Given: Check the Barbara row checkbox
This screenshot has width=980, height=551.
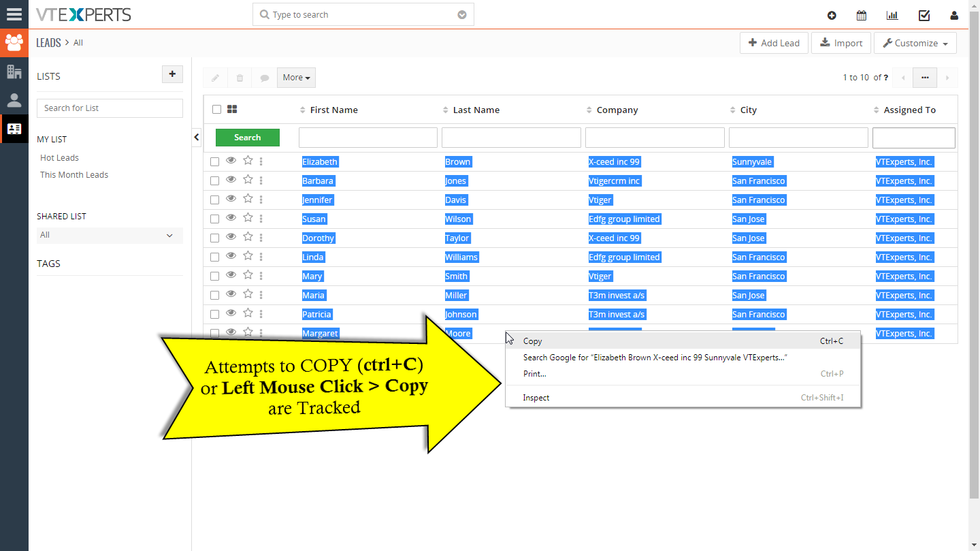Looking at the screenshot, I should click(x=214, y=181).
